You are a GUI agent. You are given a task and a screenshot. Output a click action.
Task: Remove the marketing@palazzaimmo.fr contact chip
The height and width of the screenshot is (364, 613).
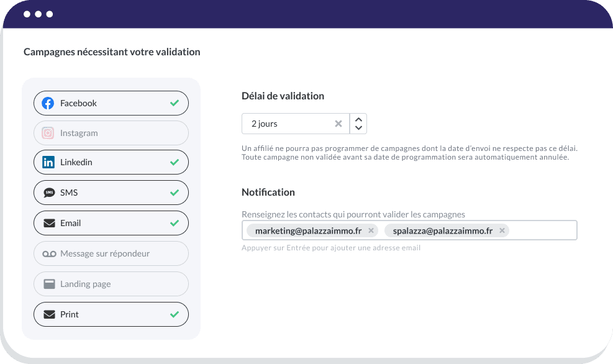click(x=370, y=230)
